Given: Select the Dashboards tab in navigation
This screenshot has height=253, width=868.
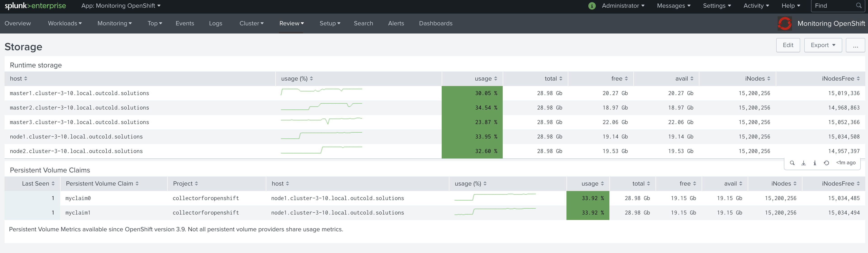Looking at the screenshot, I should [x=436, y=23].
